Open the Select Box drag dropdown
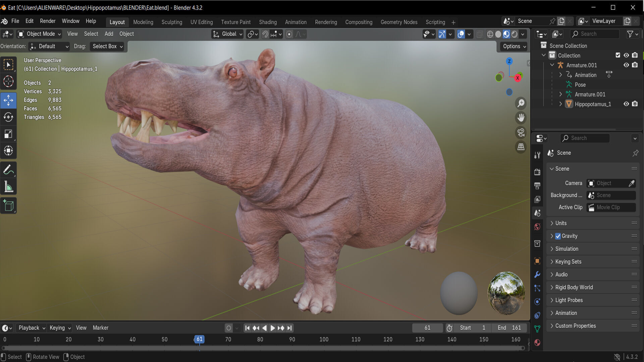 click(x=107, y=46)
